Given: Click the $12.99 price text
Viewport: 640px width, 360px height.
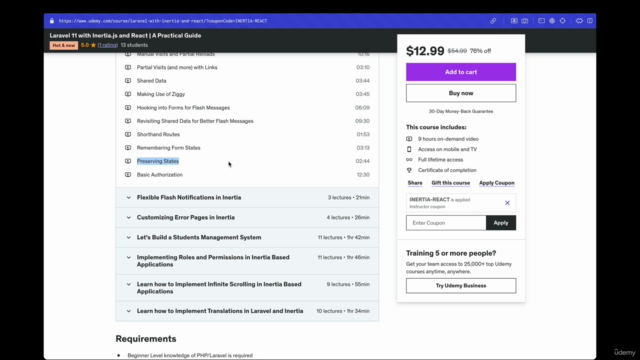Looking at the screenshot, I should 425,51.
